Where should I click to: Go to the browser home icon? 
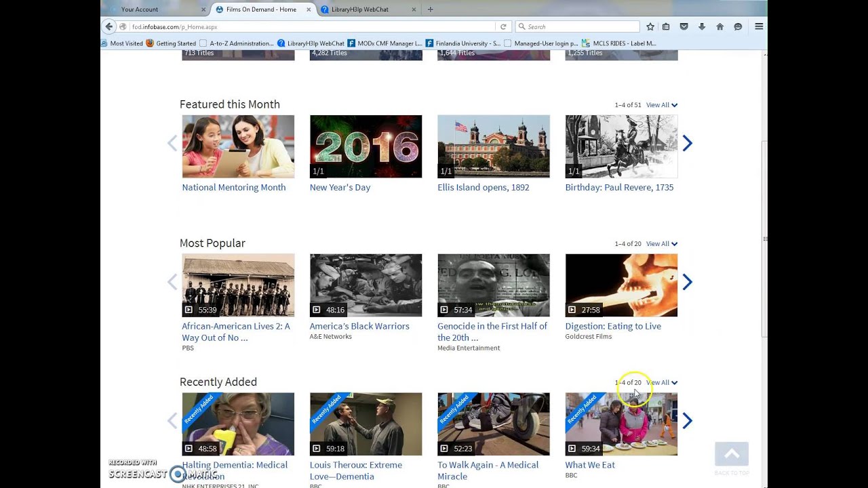point(719,27)
